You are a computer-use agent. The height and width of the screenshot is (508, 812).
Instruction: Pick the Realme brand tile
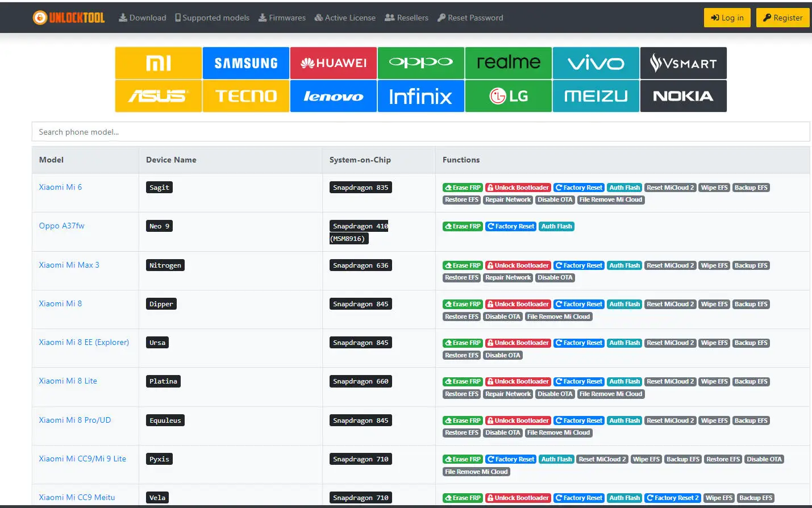click(508, 63)
